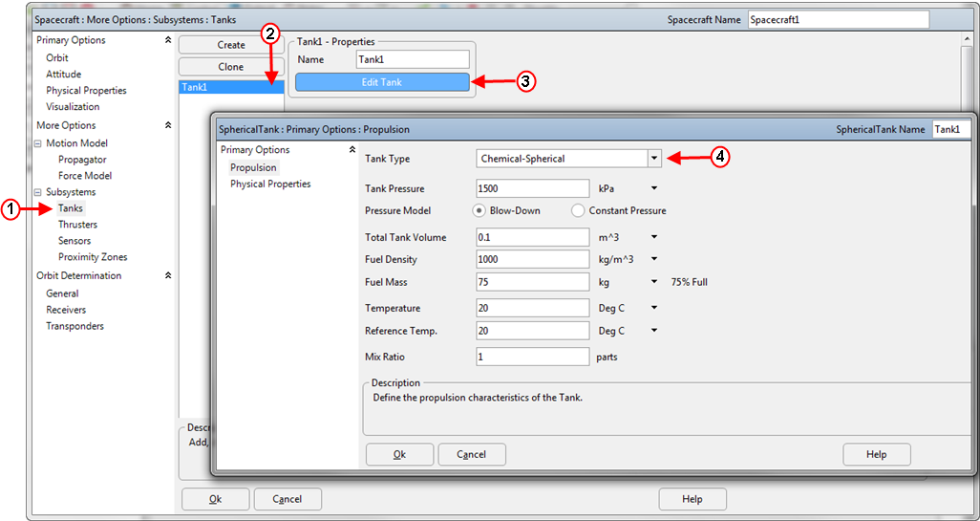Collapse More Options section chevron

(x=167, y=125)
